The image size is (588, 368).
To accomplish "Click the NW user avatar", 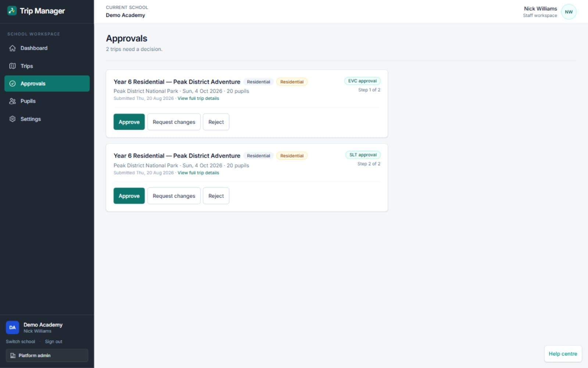I will pos(569,12).
